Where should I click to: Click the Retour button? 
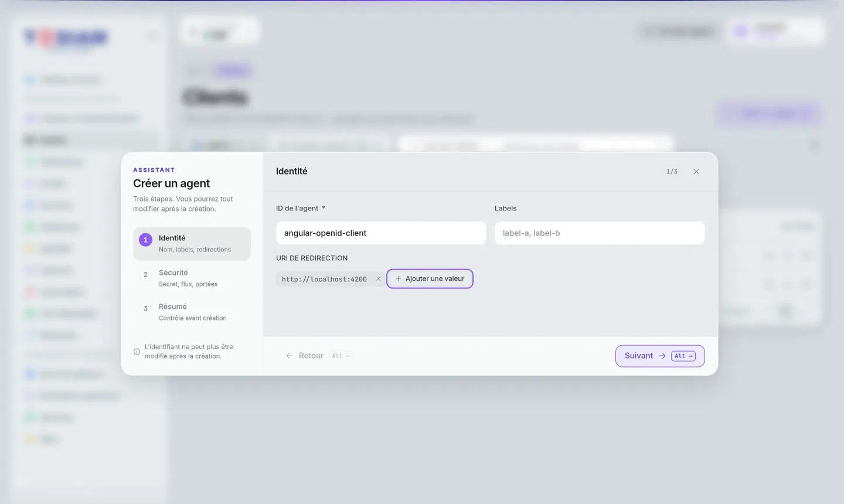coord(318,356)
